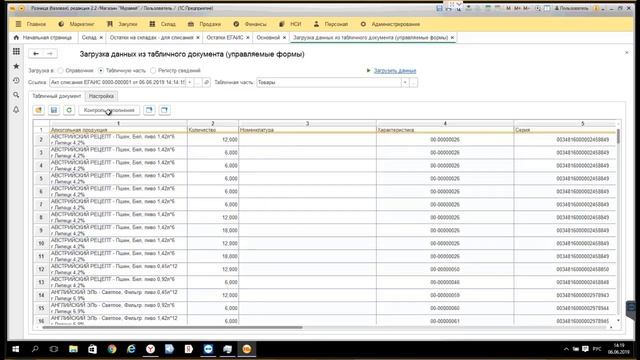Switch to the 1C application on the taskbar

tap(247, 349)
